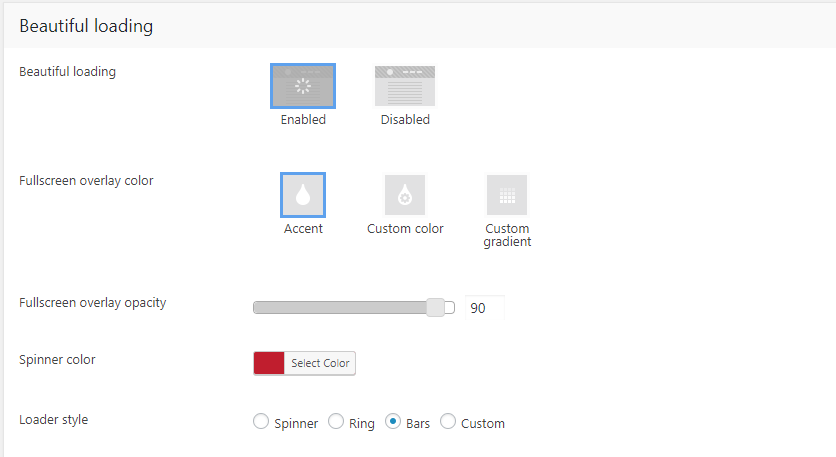Click the overlay opacity slider track
Image resolution: width=836 pixels, height=457 pixels.
[x=340, y=308]
